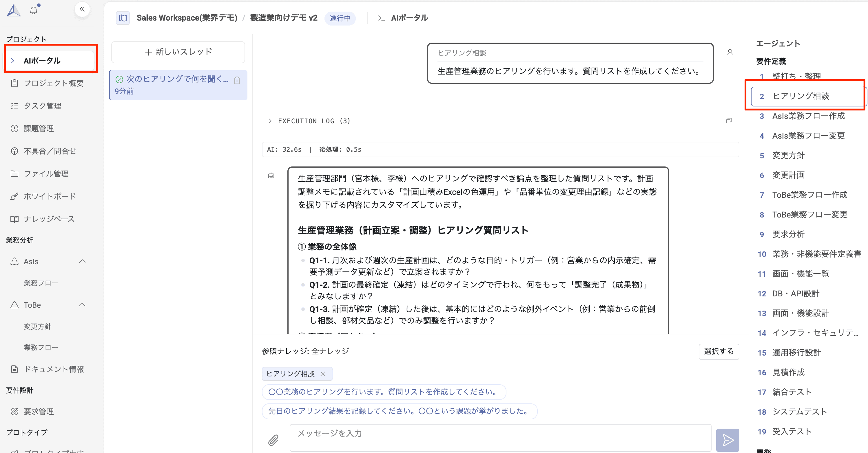Collapse the ToBe section chevron
The height and width of the screenshot is (453, 868).
82,305
